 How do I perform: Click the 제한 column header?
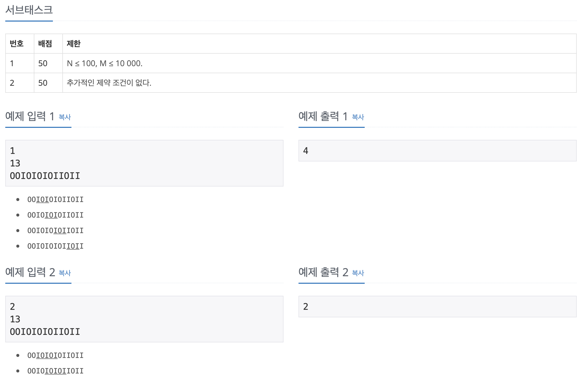pyautogui.click(x=73, y=43)
